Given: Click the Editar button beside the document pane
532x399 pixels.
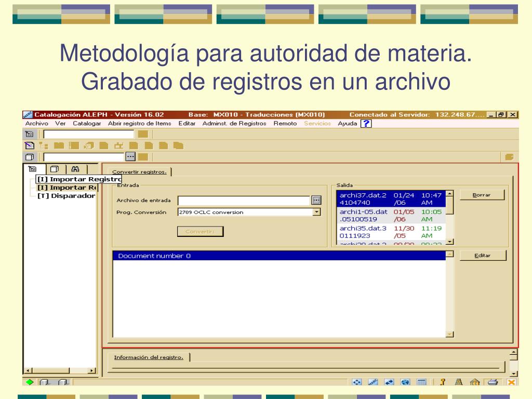Looking at the screenshot, I should pyautogui.click(x=483, y=256).
